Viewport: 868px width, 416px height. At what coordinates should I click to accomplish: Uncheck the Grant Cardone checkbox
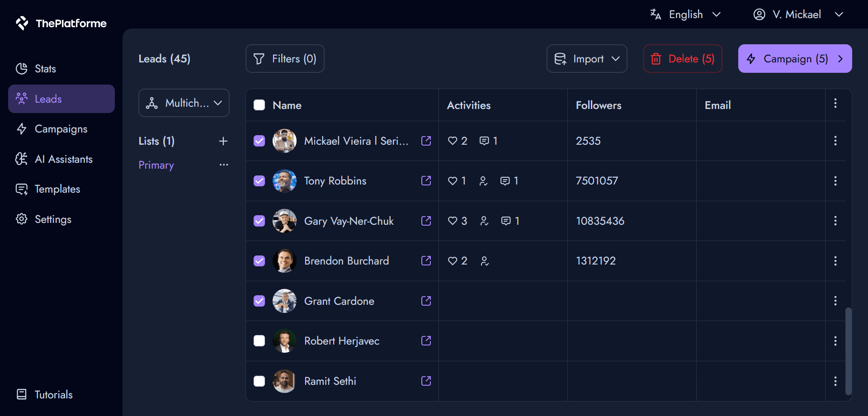click(259, 301)
